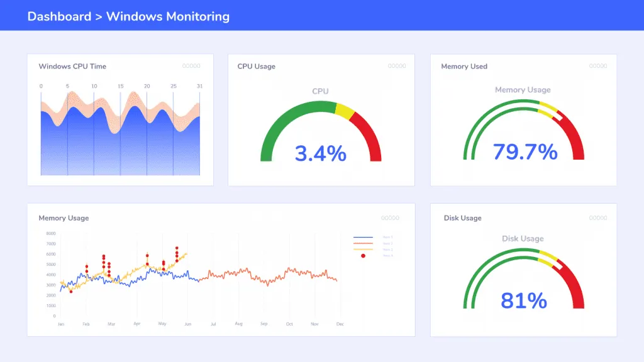Image resolution: width=644 pixels, height=362 pixels.
Task: Click the 3.4% CPU reading
Action: tap(321, 151)
